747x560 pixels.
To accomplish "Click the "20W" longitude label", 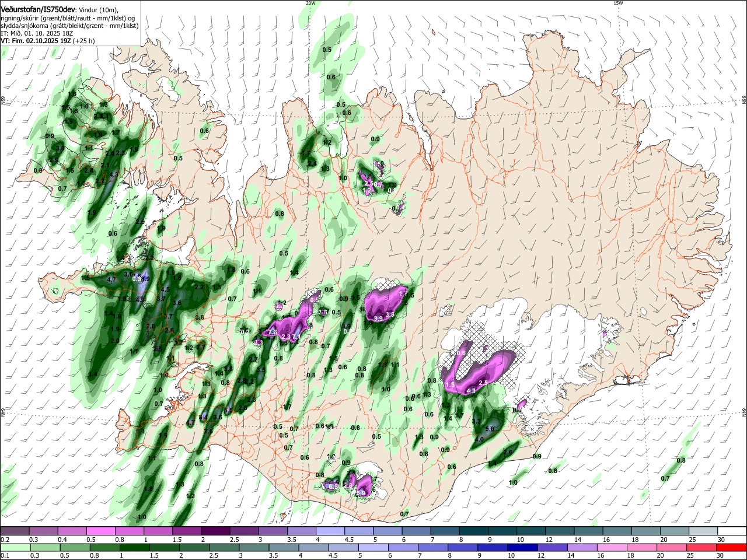I will [310, 2].
